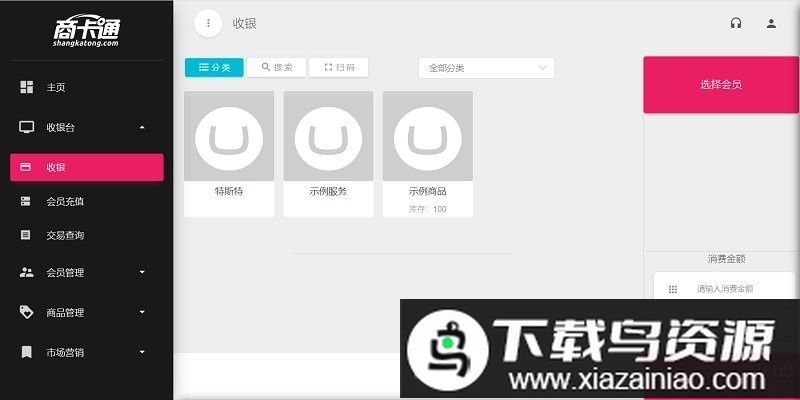This screenshot has height=400, width=800.
Task: Click the 收银 card icon in sidebar
Action: tap(26, 167)
